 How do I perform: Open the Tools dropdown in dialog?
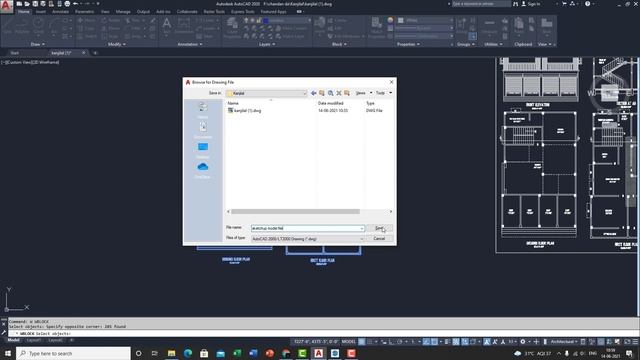tap(384, 93)
